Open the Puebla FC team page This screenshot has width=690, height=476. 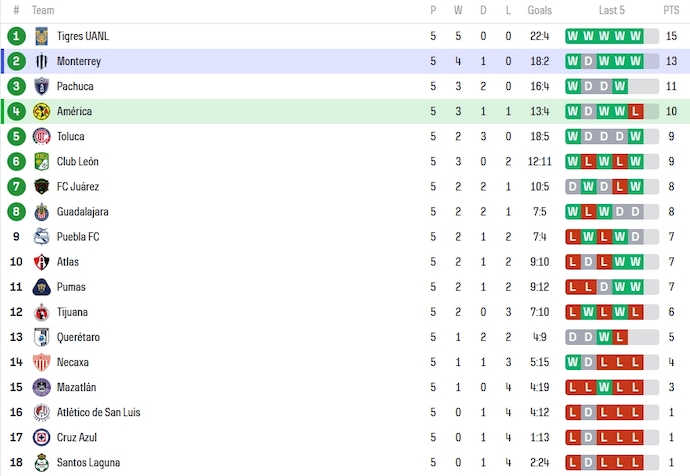78,237
